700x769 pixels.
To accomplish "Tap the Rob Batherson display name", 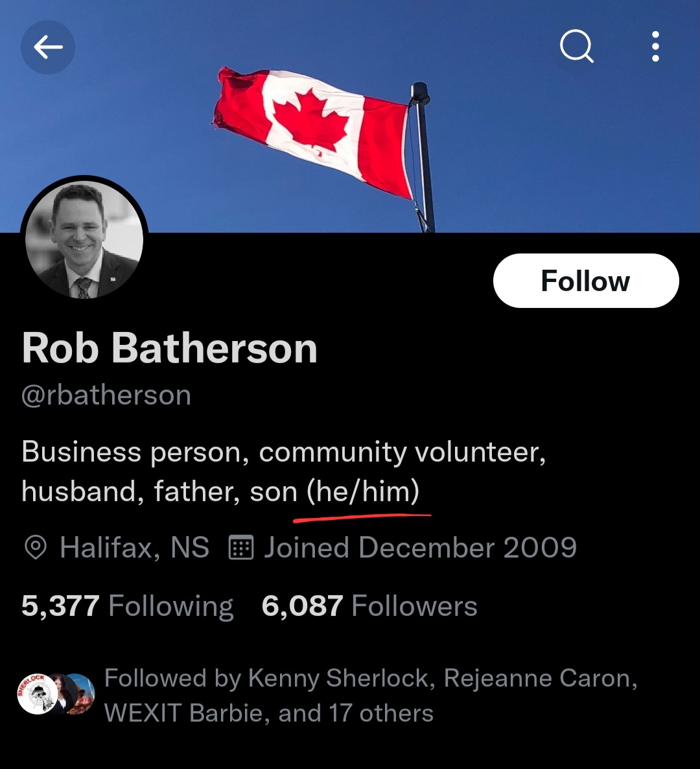I will pos(170,348).
